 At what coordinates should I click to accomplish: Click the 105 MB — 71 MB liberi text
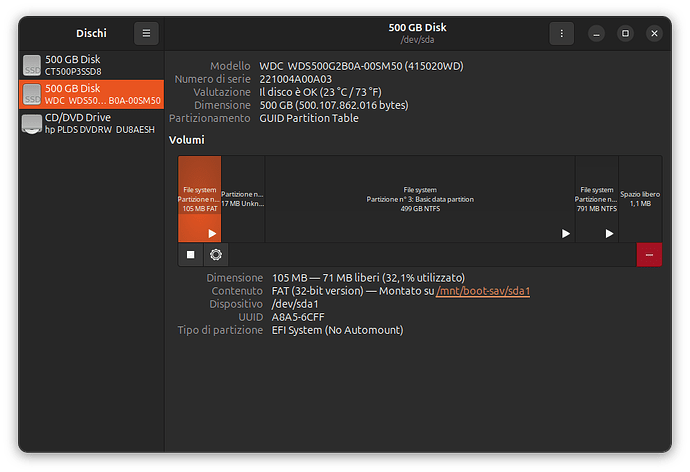368,278
